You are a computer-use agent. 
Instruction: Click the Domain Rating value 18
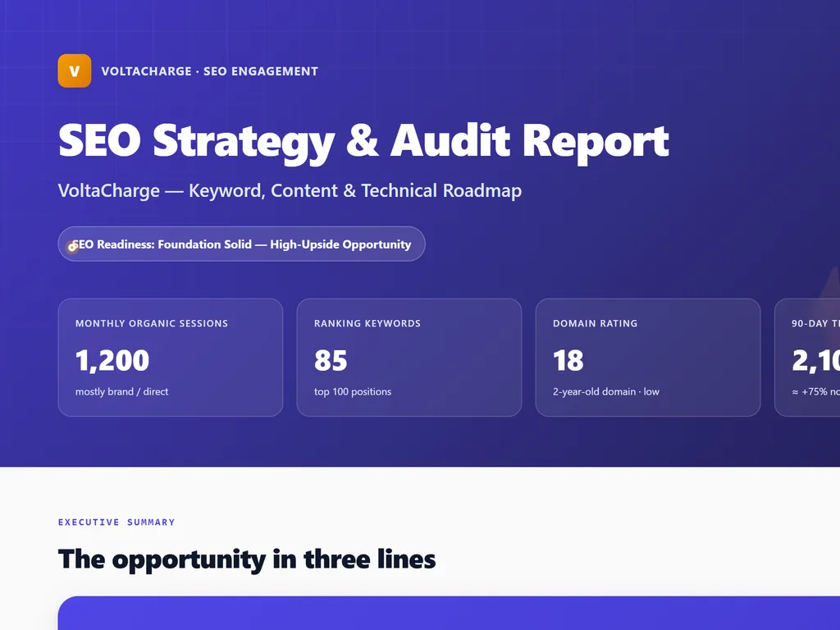click(568, 360)
